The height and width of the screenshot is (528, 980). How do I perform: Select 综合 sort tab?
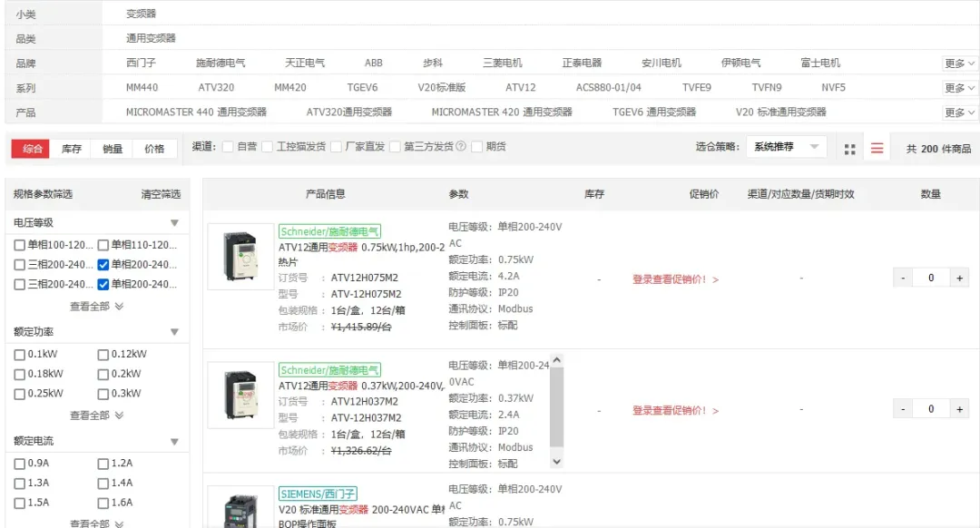coord(31,149)
